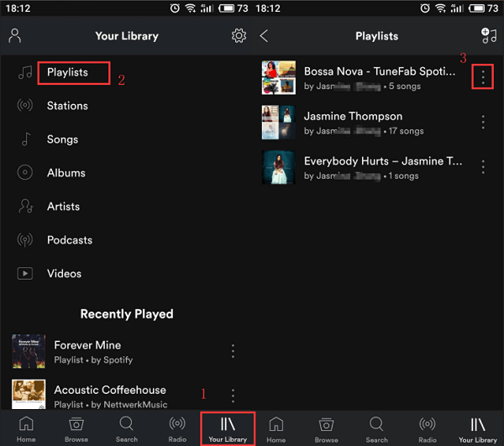
Task: Open the Videos category
Action: pyautogui.click(x=64, y=274)
